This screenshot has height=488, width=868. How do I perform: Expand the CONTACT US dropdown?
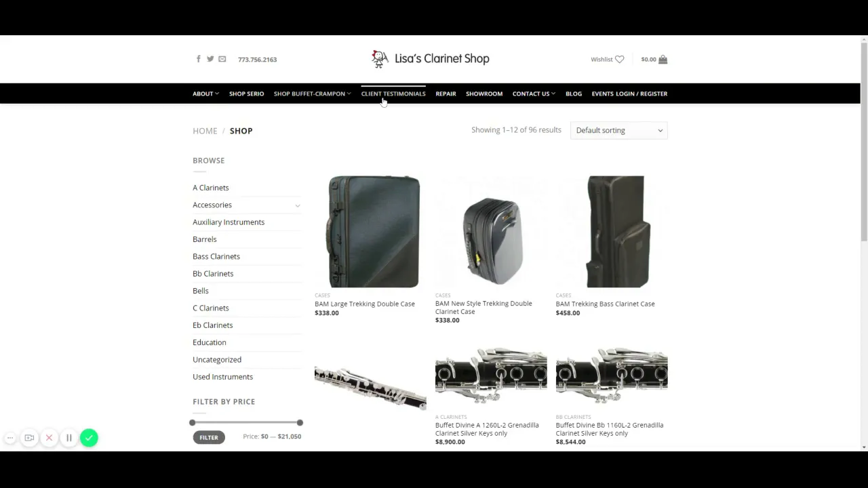click(x=534, y=94)
